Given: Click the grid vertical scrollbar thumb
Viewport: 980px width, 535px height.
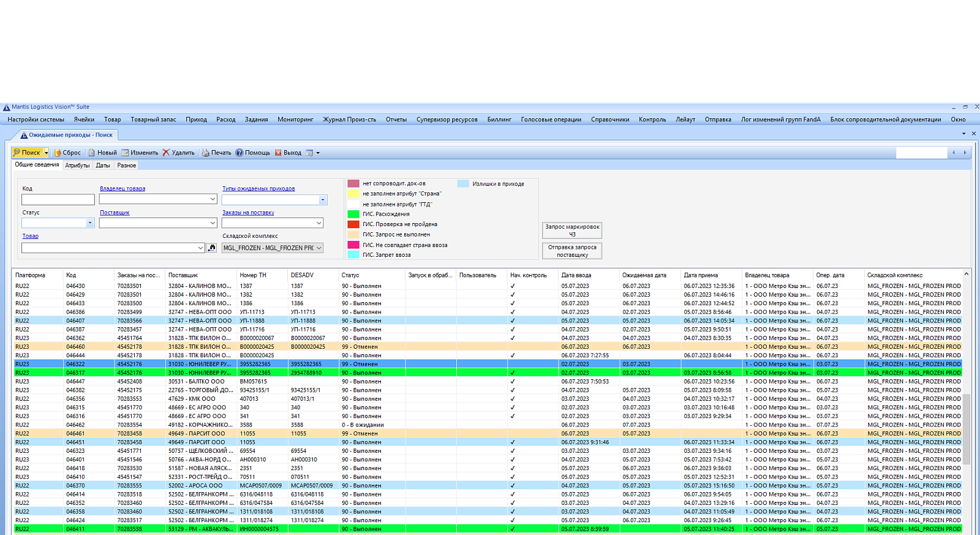Looking at the screenshot, I should click(x=967, y=429).
